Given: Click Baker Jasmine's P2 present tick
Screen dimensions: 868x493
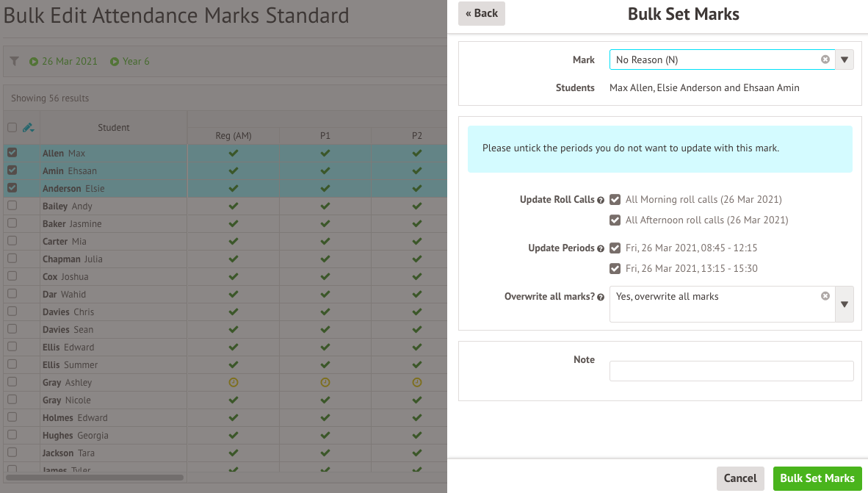Looking at the screenshot, I should [417, 224].
